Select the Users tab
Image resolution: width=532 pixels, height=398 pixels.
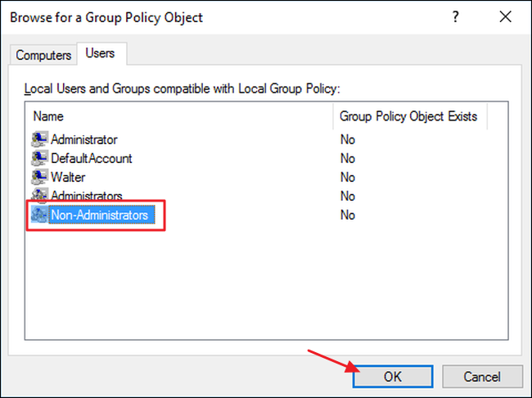click(101, 54)
